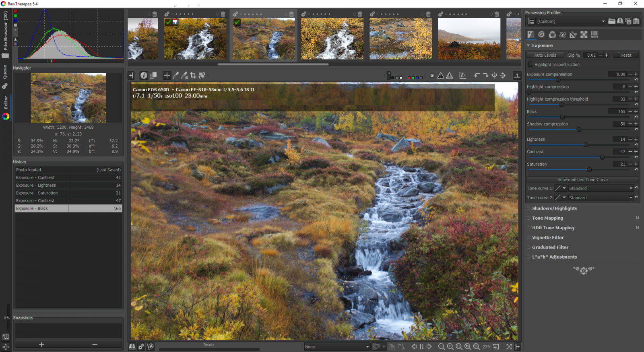Select the straighten/rotate tool
The width and height of the screenshot is (644, 352).
[x=202, y=76]
